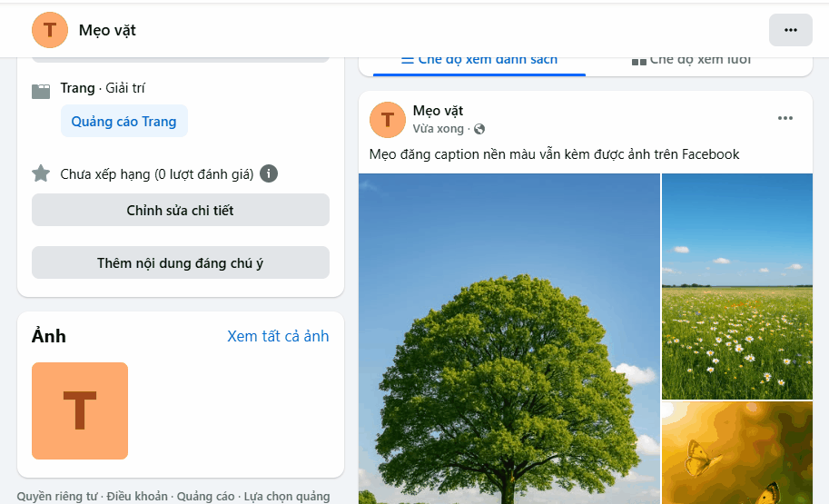Open the Xem tất cả ảnh link

click(x=278, y=336)
